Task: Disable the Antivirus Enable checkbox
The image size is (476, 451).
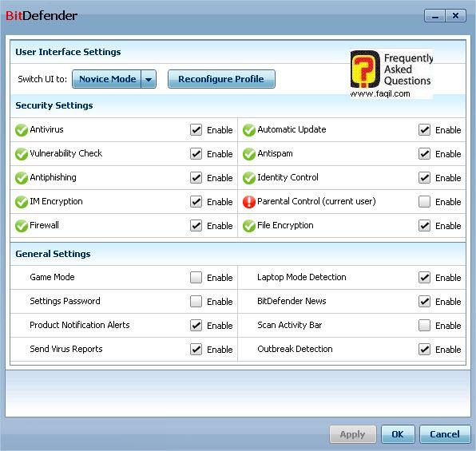Action: coord(196,130)
